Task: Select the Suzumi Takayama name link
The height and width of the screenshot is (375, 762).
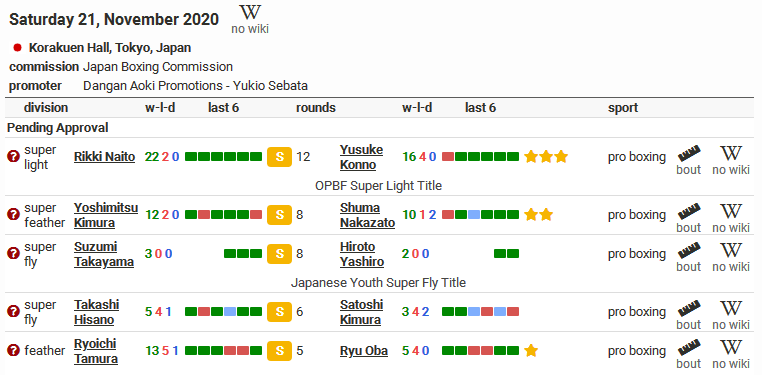Action: tap(104, 254)
